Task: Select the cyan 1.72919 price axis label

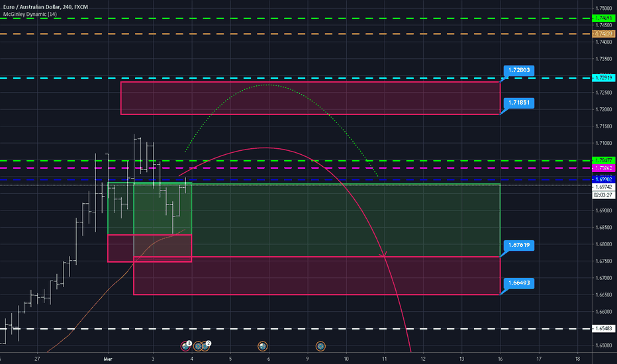Action: pos(603,79)
